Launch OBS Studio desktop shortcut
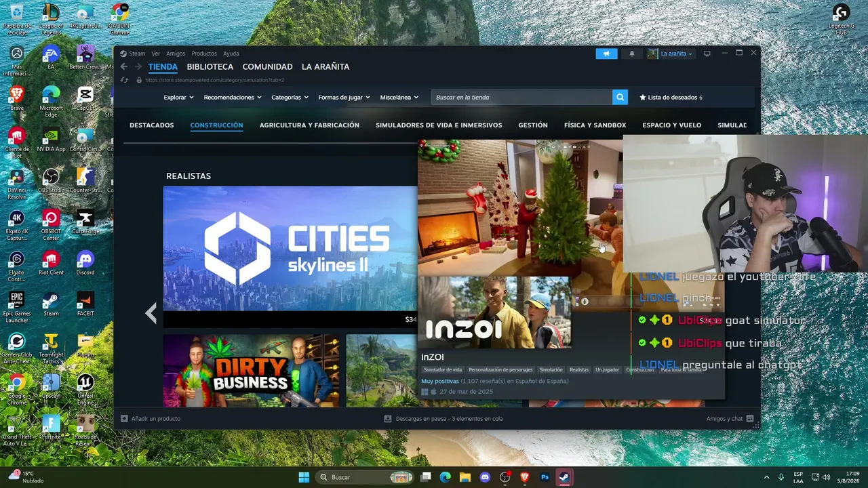Image resolution: width=868 pixels, height=488 pixels. (x=51, y=180)
